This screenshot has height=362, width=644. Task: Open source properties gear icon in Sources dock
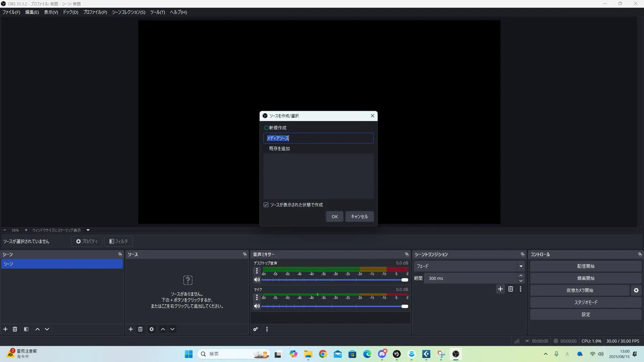152,329
